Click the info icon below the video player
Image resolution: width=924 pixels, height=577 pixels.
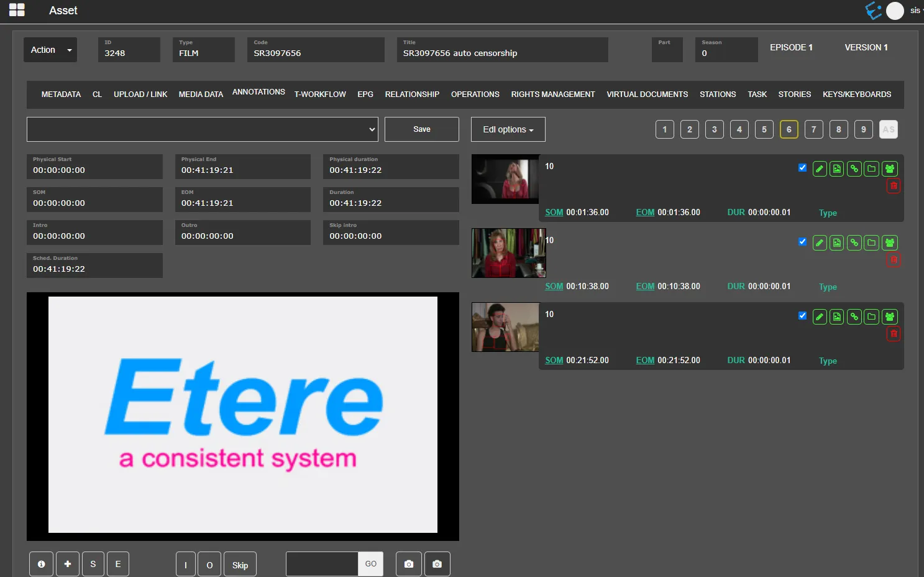41,564
